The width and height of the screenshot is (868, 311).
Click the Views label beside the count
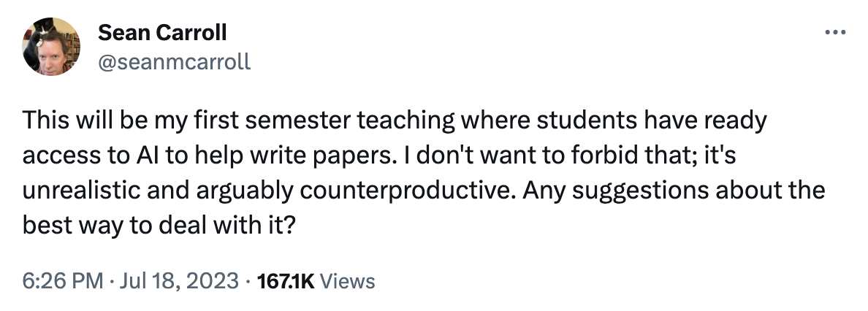point(348,281)
